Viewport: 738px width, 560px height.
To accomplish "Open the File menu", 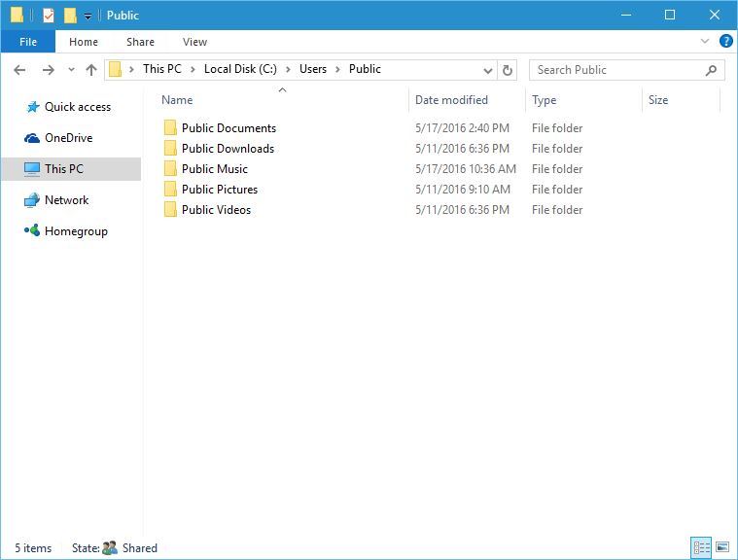I will pos(28,42).
